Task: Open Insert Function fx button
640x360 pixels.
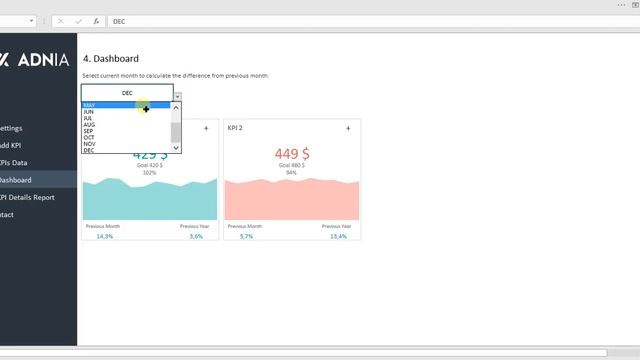Action: tap(96, 21)
